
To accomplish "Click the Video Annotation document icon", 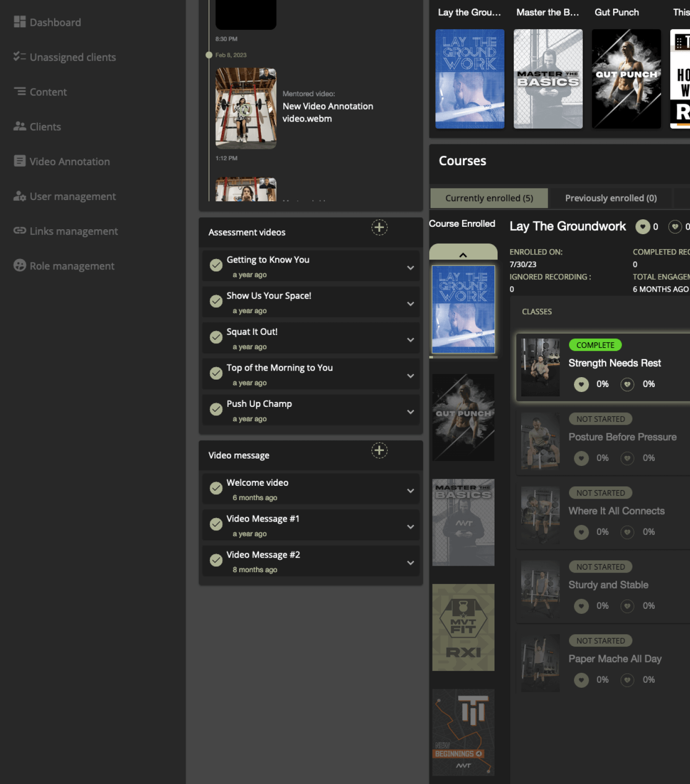I will tap(20, 161).
